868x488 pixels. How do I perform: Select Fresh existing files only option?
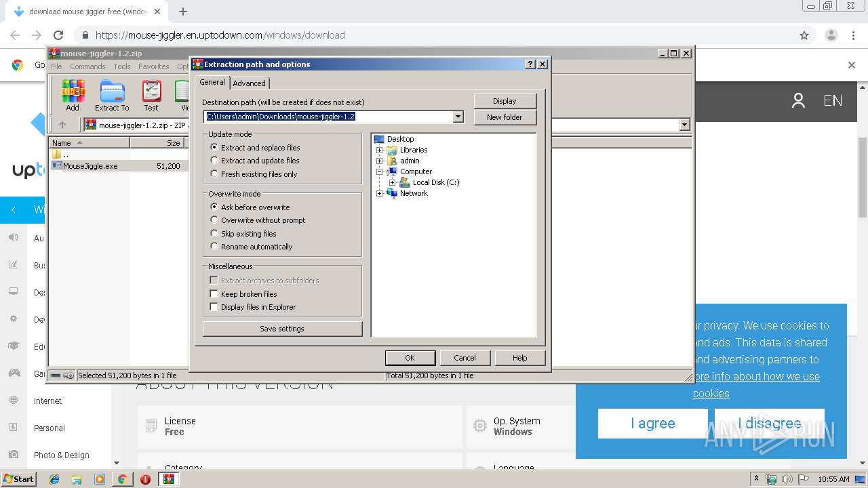click(x=214, y=174)
